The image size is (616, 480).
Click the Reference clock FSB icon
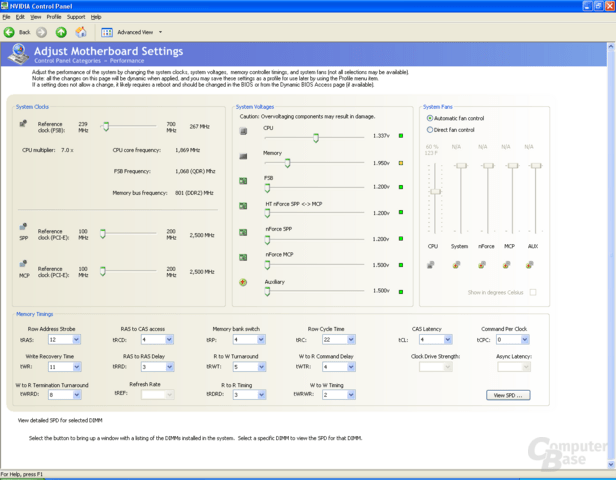[x=23, y=124]
